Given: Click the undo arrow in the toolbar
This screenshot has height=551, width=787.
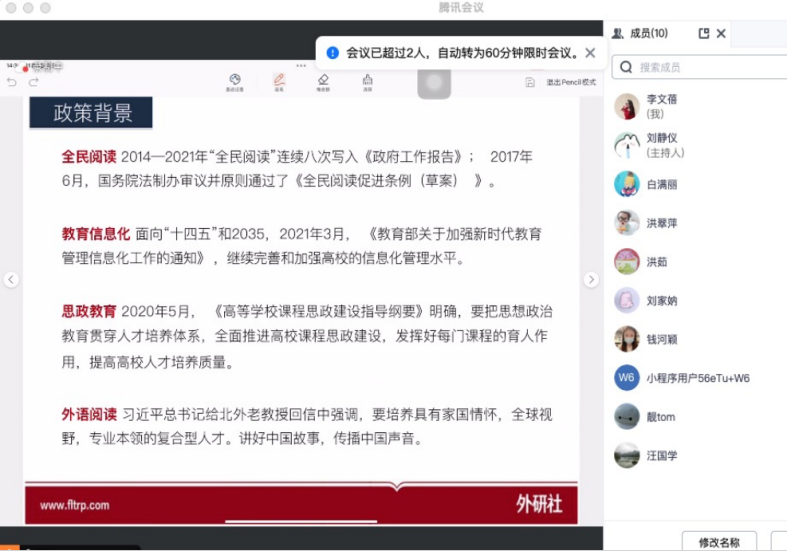Looking at the screenshot, I should (x=12, y=82).
